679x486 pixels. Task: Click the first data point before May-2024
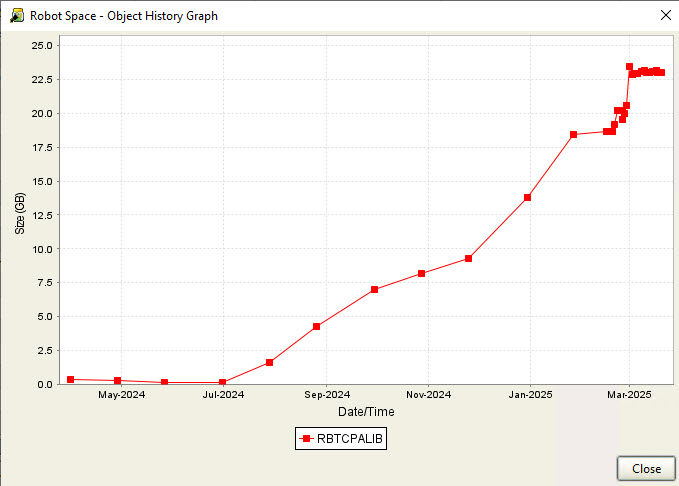(71, 379)
